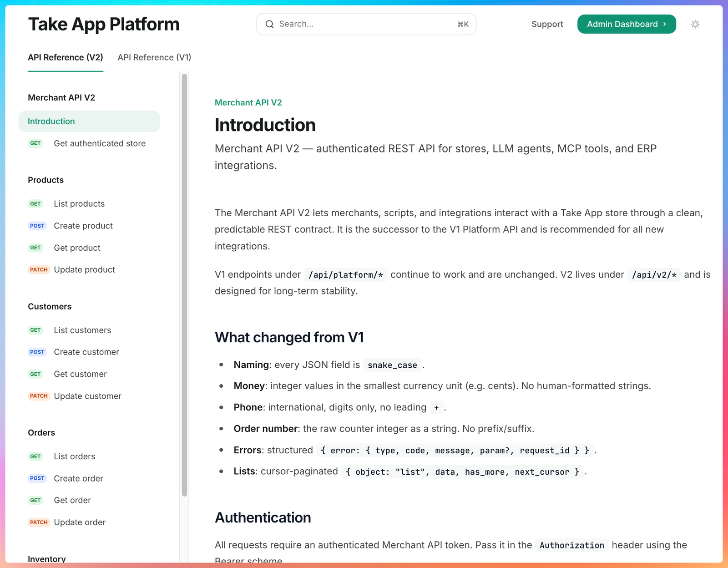Click the Authentication section heading

pos(263,517)
